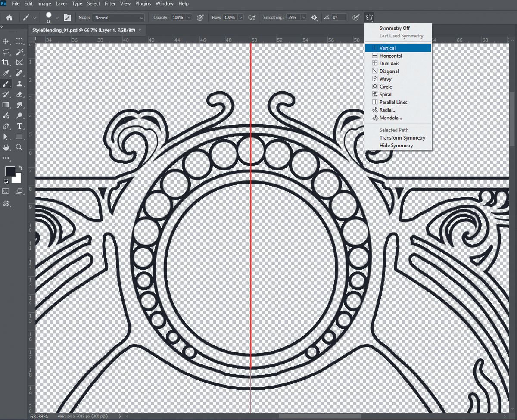Select the Clone Stamp tool
Screen dimensions: 517x420
pyautogui.click(x=19, y=84)
